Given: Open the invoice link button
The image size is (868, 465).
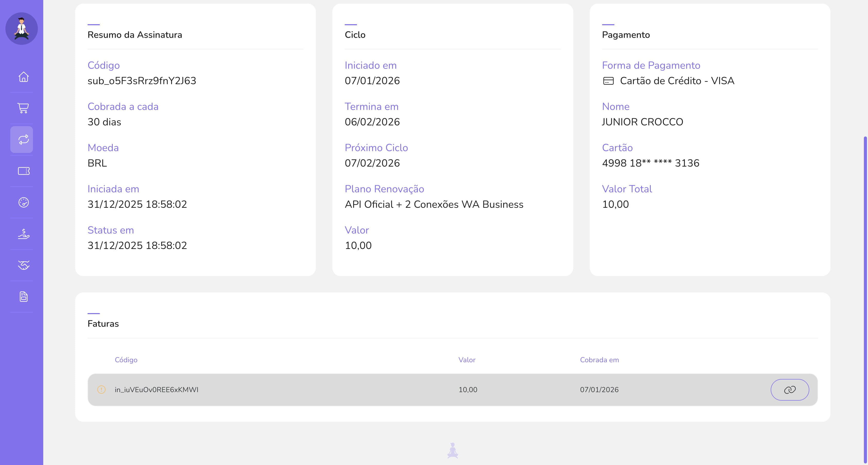Looking at the screenshot, I should click(x=790, y=390).
